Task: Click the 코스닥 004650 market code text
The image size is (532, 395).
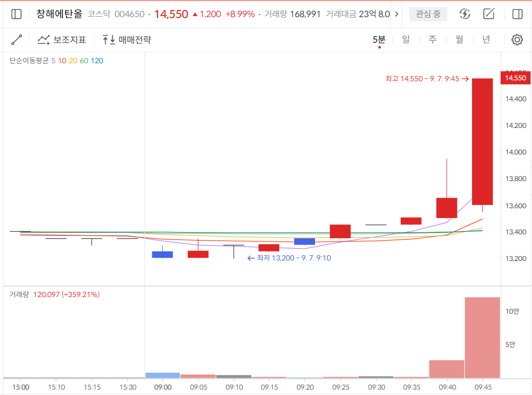Action: click(x=116, y=14)
